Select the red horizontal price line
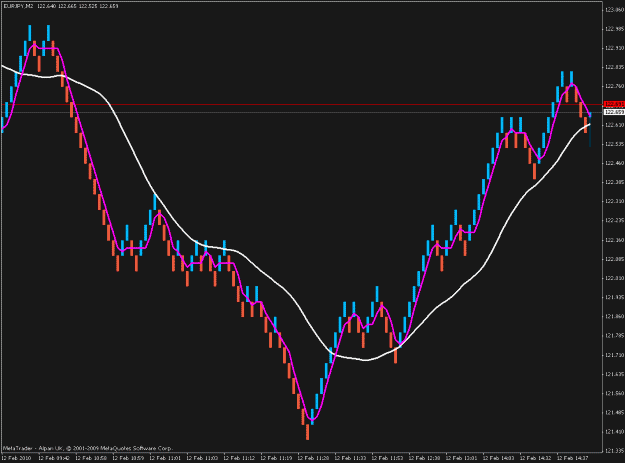The height and width of the screenshot is (463, 625). click(301, 105)
